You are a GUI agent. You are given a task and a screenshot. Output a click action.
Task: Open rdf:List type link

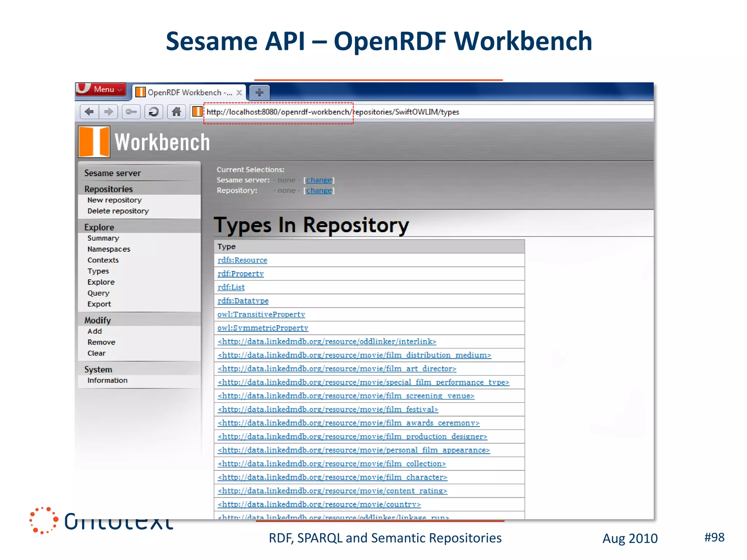click(x=231, y=287)
